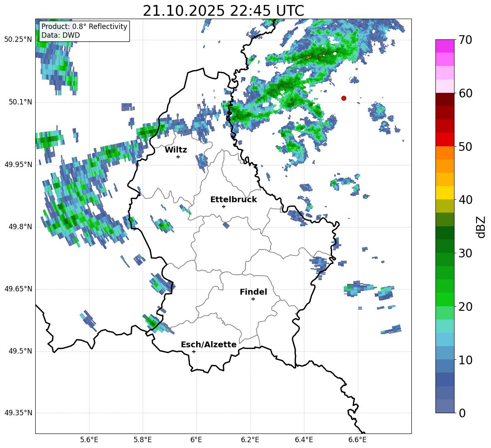Click the 50.25°N latitude label
The height and width of the screenshot is (448, 491).
(18, 40)
